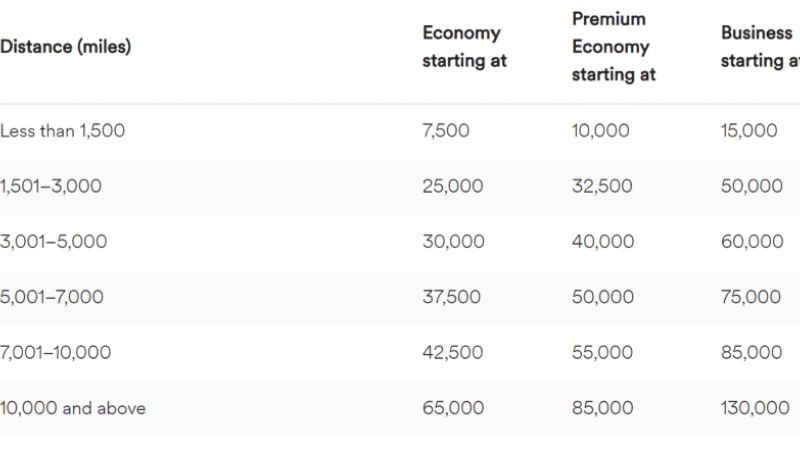Click the 55,000 Premium Economy value
This screenshot has width=800, height=450.
point(602,352)
